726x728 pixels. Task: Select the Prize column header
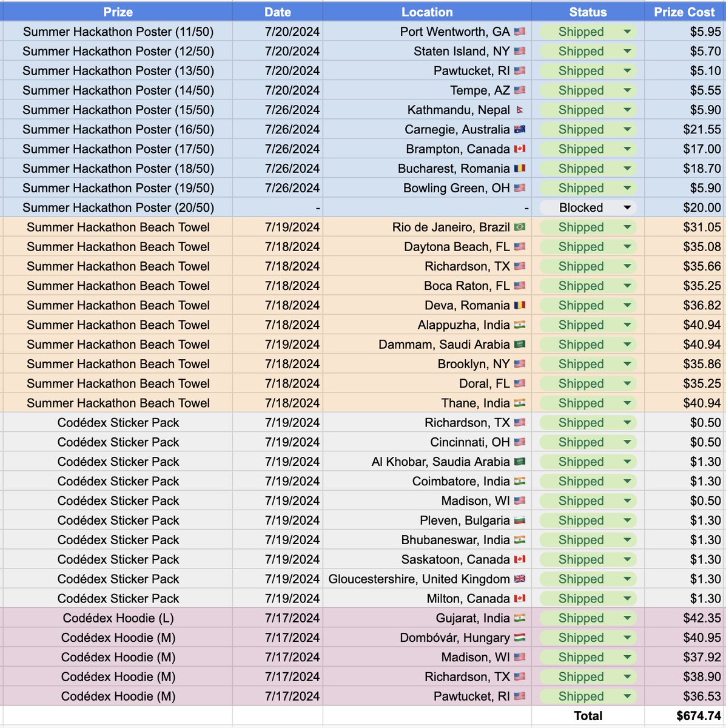click(118, 12)
